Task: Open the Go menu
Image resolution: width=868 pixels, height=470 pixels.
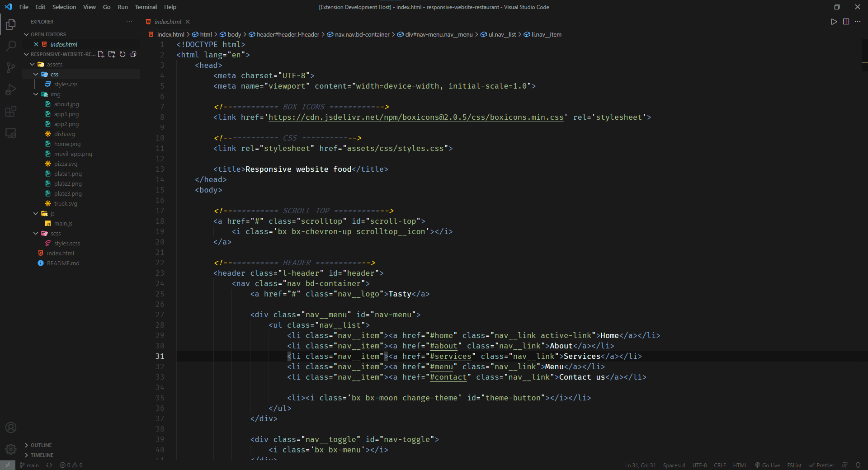Action: click(107, 7)
